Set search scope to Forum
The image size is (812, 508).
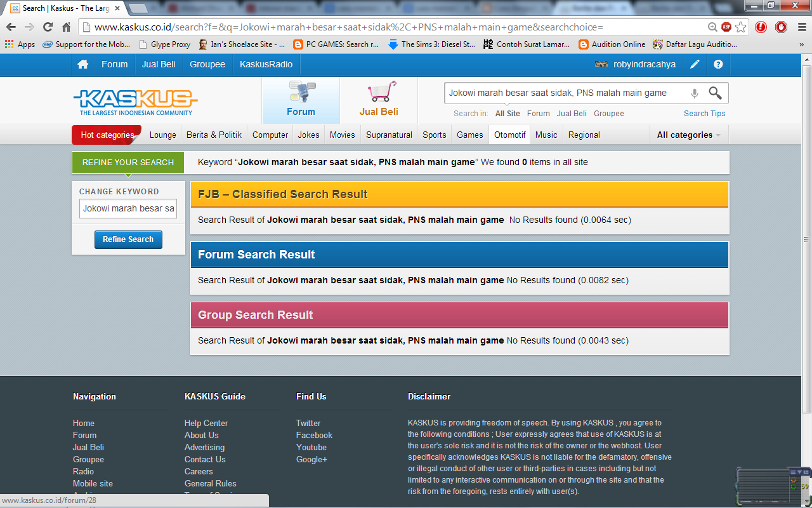539,114
